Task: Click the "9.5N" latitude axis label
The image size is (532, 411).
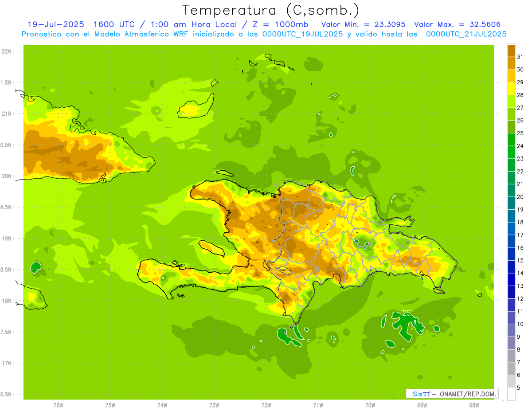Action: click(6, 207)
